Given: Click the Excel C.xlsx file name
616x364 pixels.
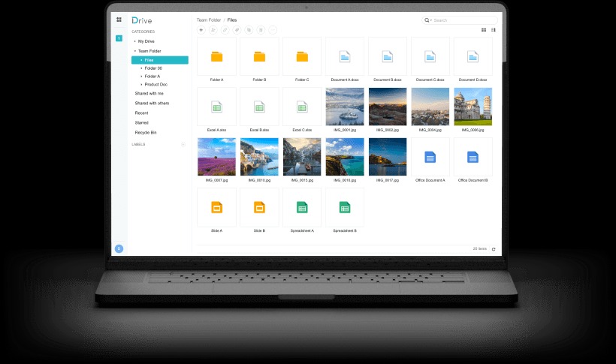Looking at the screenshot, I should tap(302, 130).
